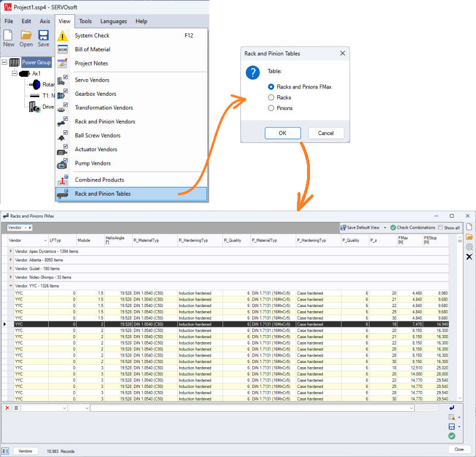Image resolution: width=476 pixels, height=457 pixels.
Task: Click the New document toolbar icon
Action: [9, 39]
